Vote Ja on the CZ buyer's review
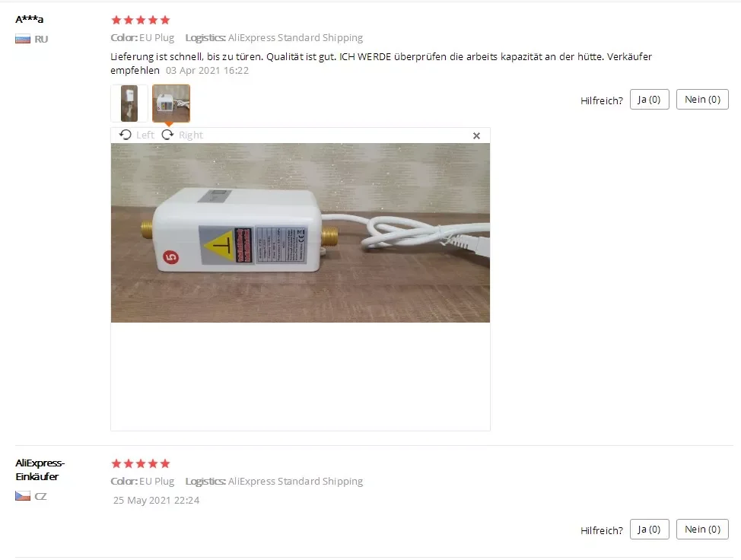Viewport: 741px width, 560px height. pyautogui.click(x=649, y=530)
